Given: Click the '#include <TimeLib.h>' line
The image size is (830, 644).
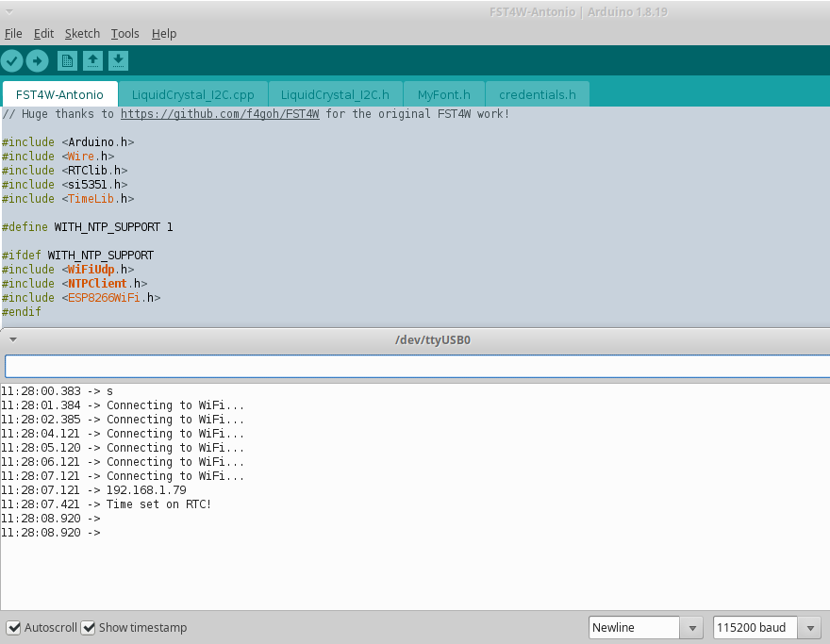Looking at the screenshot, I should [x=68, y=199].
